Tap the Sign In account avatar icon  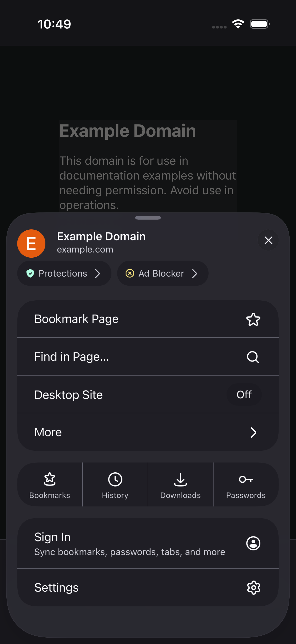point(253,543)
